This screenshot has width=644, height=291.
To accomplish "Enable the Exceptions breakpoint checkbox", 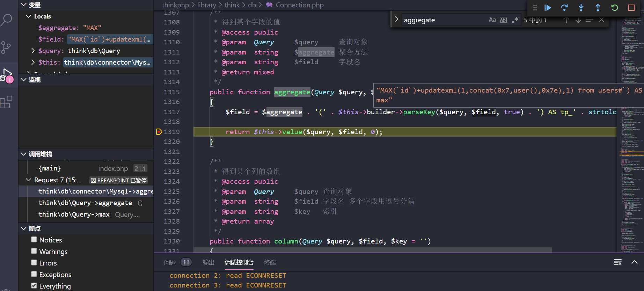I will (34, 274).
